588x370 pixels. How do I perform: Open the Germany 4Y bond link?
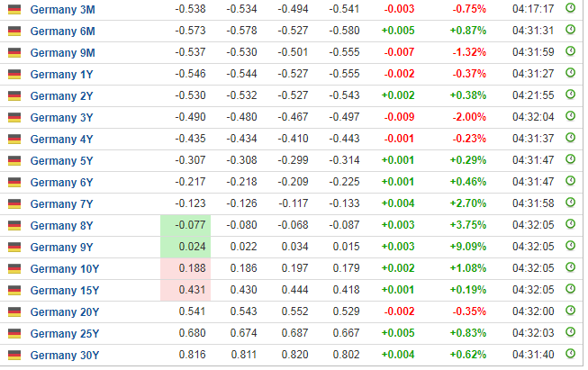[x=61, y=139]
